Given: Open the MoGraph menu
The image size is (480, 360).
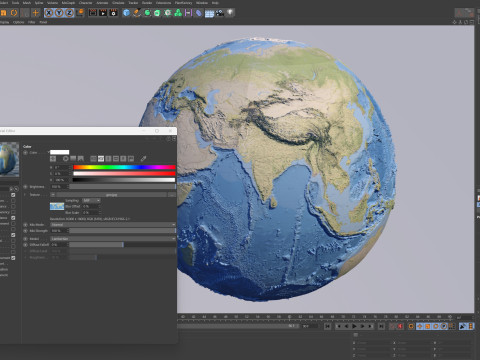Looking at the screenshot, I should point(68,3).
